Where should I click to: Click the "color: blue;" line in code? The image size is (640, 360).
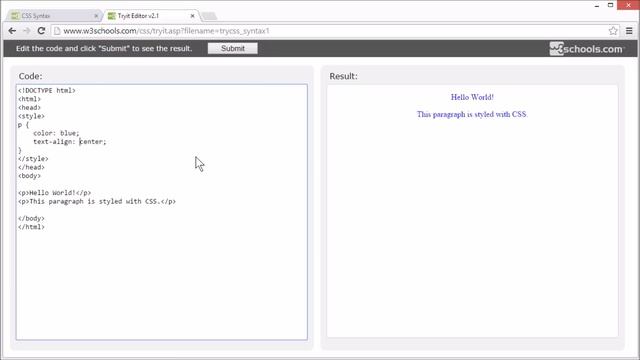click(x=56, y=133)
